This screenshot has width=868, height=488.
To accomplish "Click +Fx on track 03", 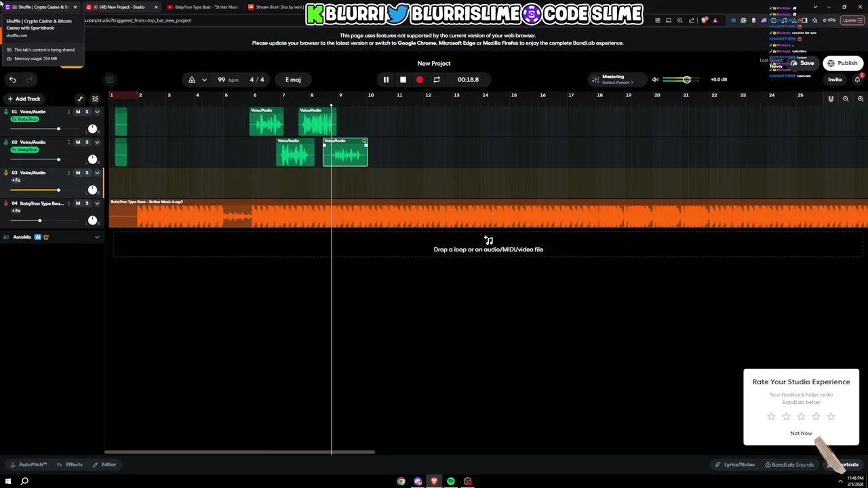I will (16, 180).
